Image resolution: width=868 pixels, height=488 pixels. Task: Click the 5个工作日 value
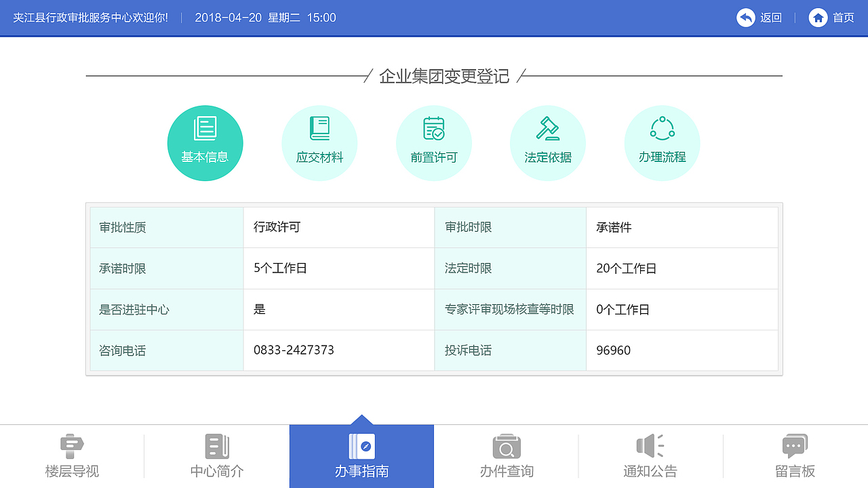[280, 268]
